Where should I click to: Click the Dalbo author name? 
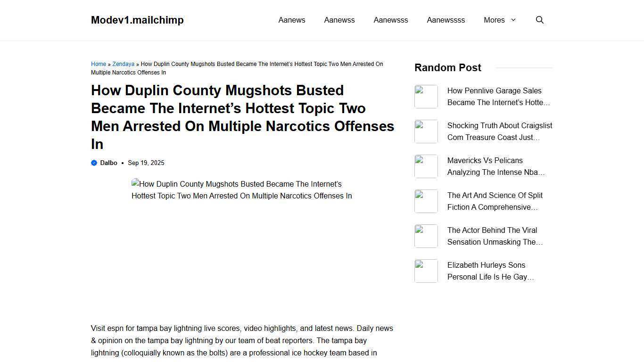point(108,163)
